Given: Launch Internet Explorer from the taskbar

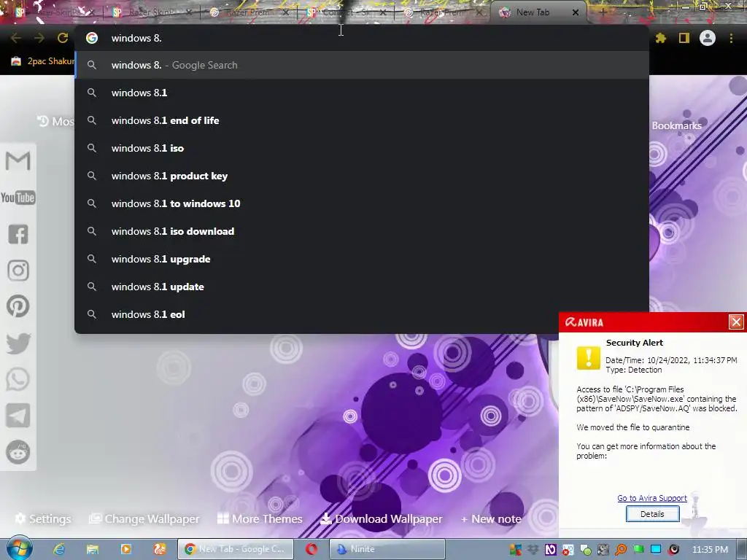Looking at the screenshot, I should click(x=59, y=549).
